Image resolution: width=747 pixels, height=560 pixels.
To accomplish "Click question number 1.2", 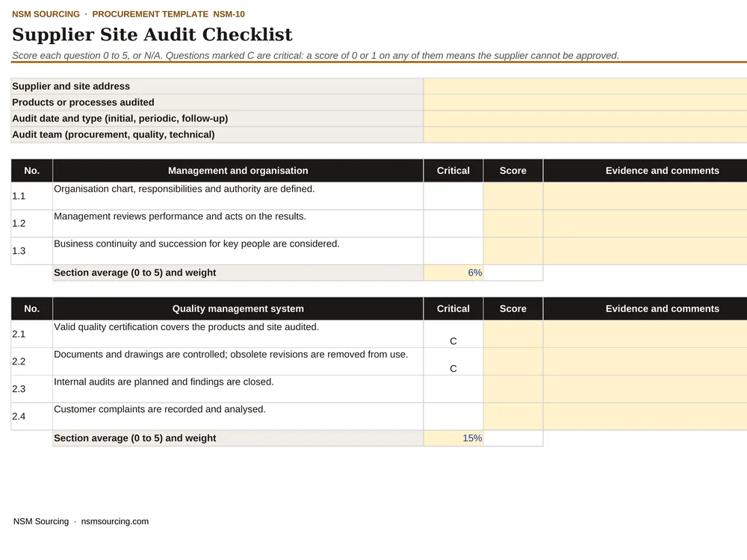I will (19, 224).
